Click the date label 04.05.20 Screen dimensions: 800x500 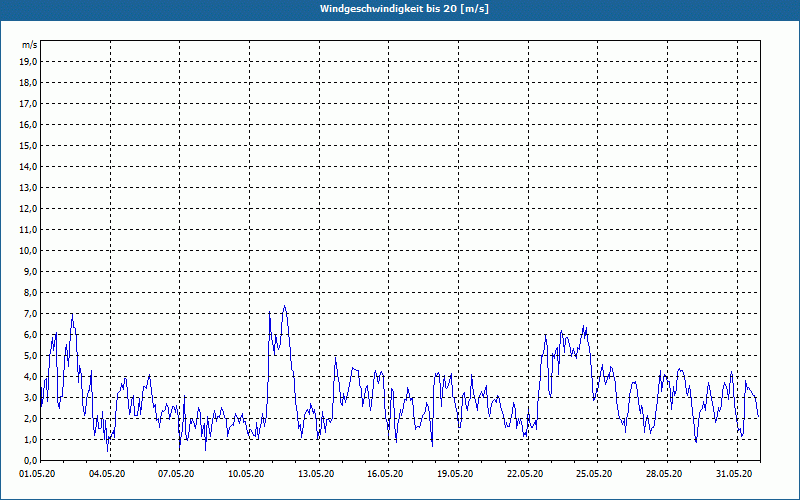point(107,474)
